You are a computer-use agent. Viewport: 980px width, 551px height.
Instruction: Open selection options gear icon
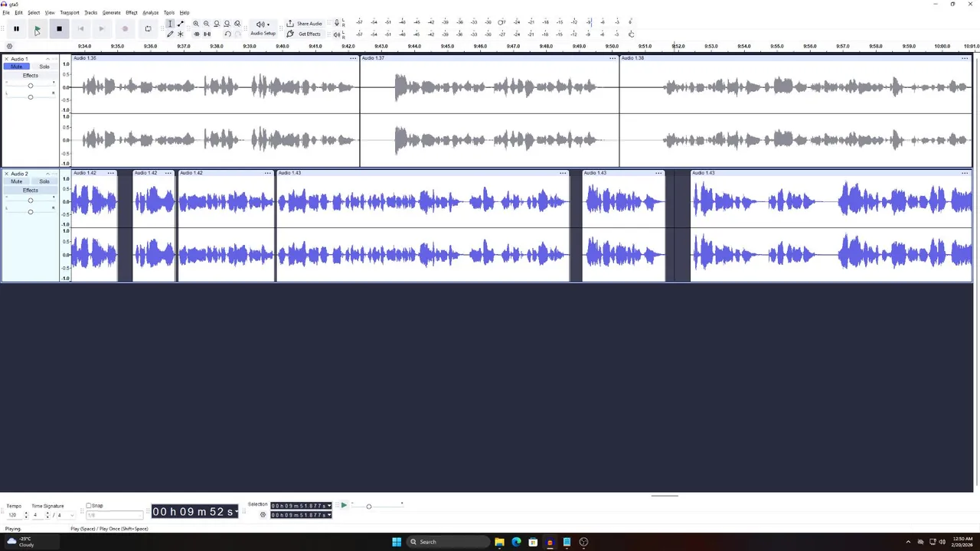[263, 515]
